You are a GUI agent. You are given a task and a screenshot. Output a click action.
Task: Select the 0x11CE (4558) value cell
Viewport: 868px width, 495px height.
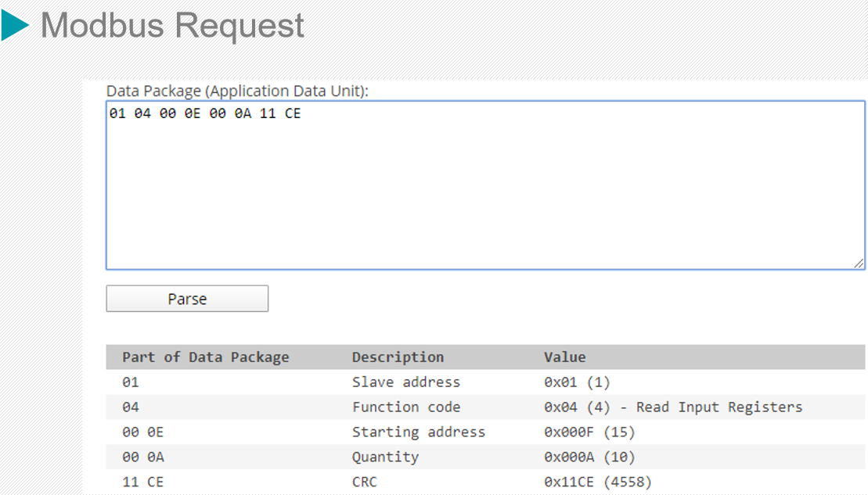pyautogui.click(x=597, y=482)
